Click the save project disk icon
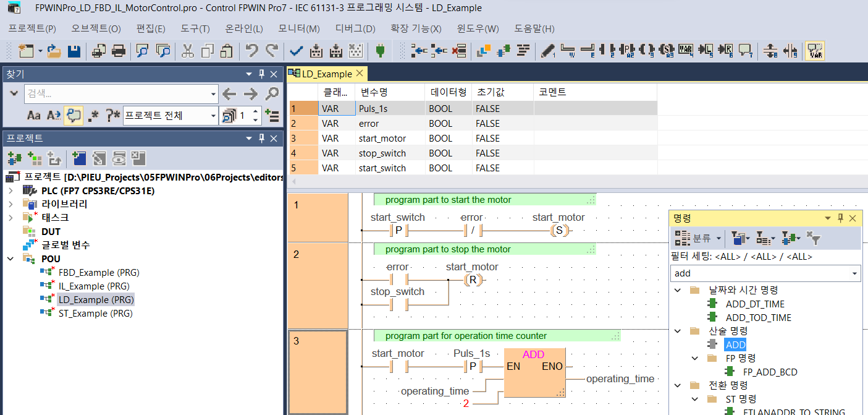 [74, 51]
